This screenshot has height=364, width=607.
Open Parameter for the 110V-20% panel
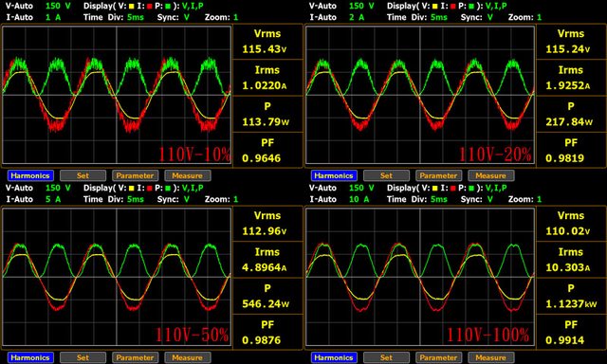pyautogui.click(x=438, y=175)
